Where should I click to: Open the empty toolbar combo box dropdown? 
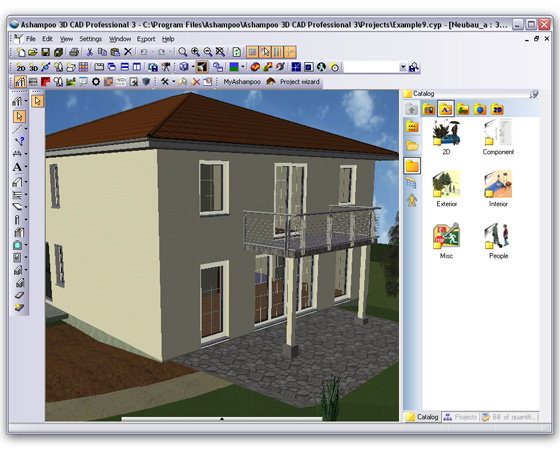pos(403,67)
